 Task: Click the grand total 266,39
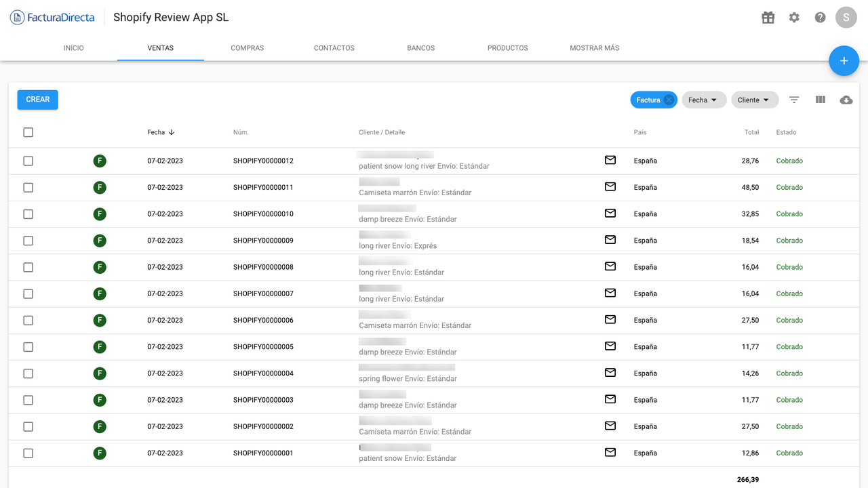pos(748,480)
